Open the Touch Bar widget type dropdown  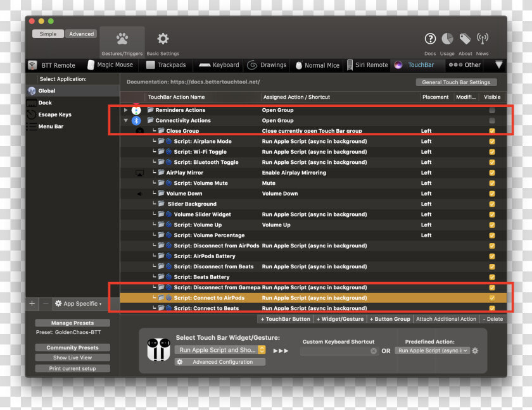tap(220, 350)
